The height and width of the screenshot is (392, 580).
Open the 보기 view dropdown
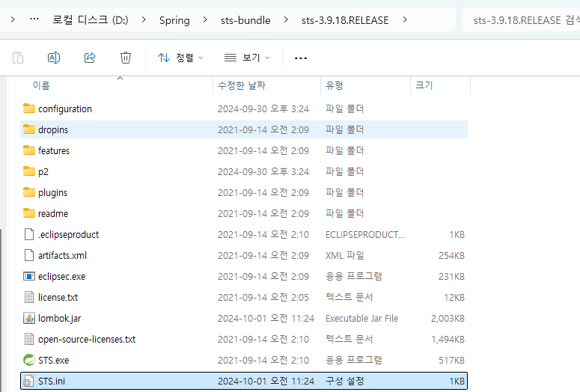click(247, 58)
